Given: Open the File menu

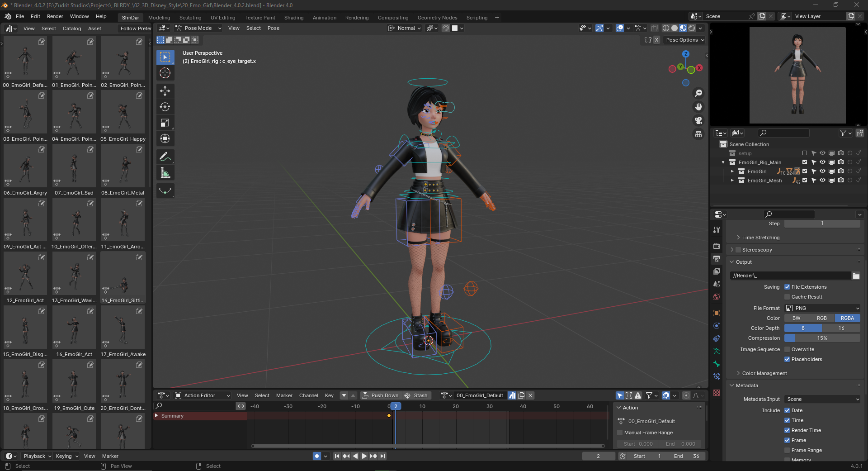Looking at the screenshot, I should 20,16.
